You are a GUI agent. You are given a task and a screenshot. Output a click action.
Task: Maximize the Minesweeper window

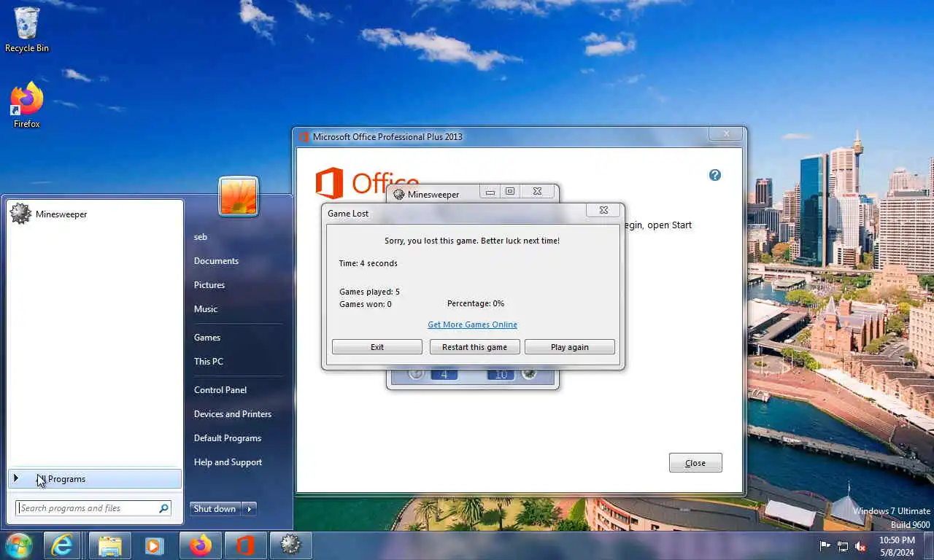tap(510, 192)
